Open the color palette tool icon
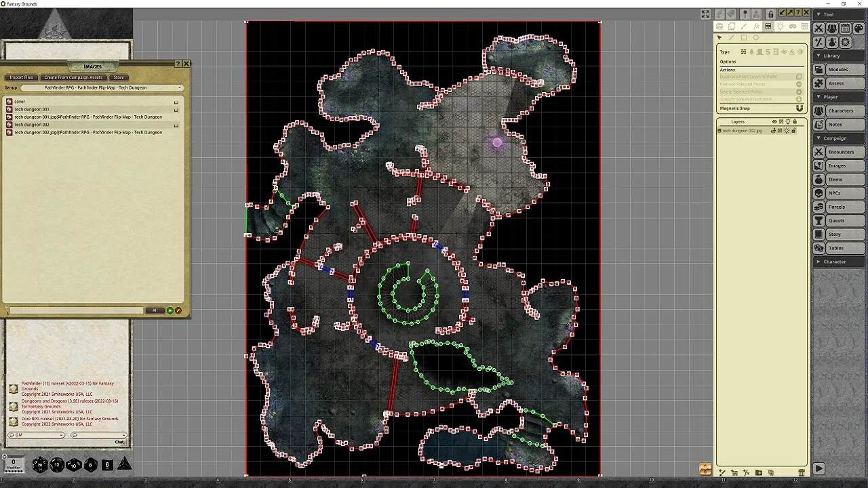Viewport: 868px width, 488px height. point(859,28)
